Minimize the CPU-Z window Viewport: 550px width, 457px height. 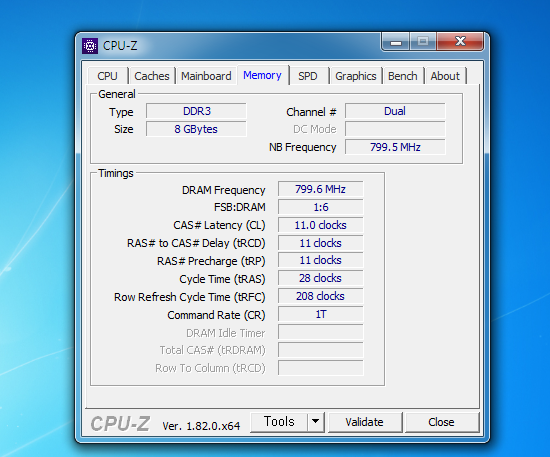coord(396,42)
